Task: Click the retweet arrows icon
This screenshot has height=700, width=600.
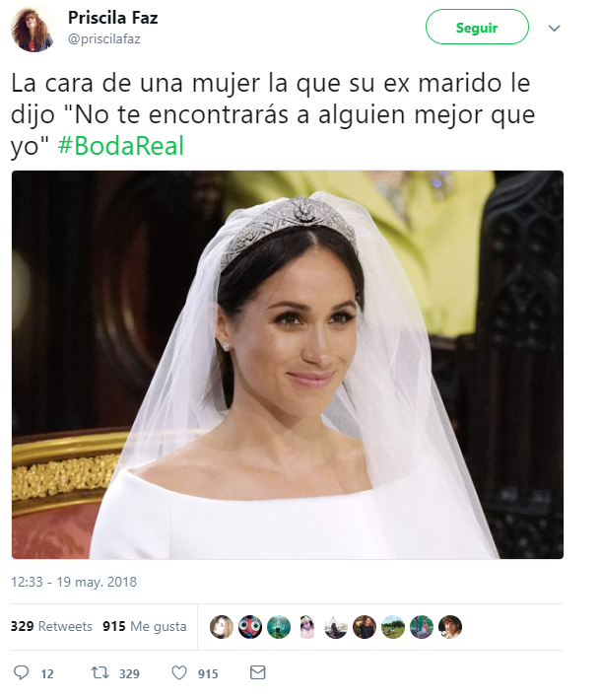Action: (100, 672)
